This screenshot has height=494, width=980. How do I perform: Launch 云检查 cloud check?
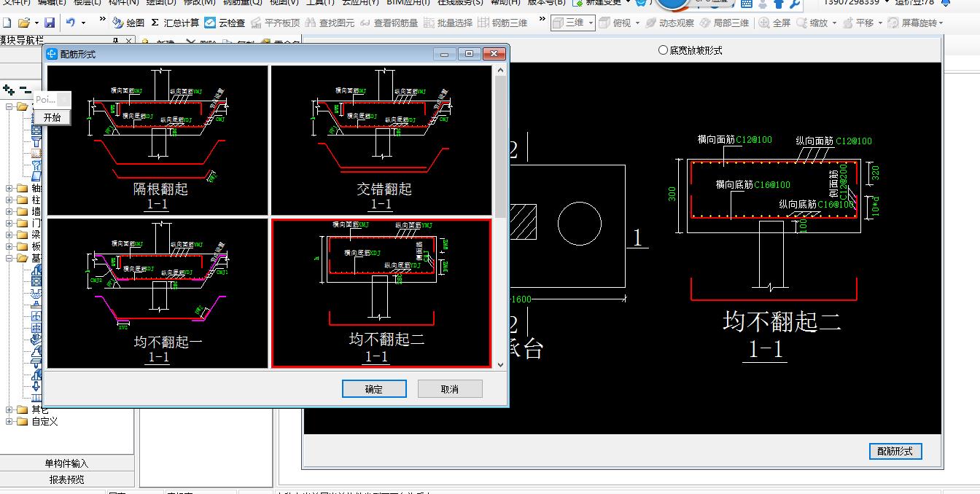pos(225,23)
